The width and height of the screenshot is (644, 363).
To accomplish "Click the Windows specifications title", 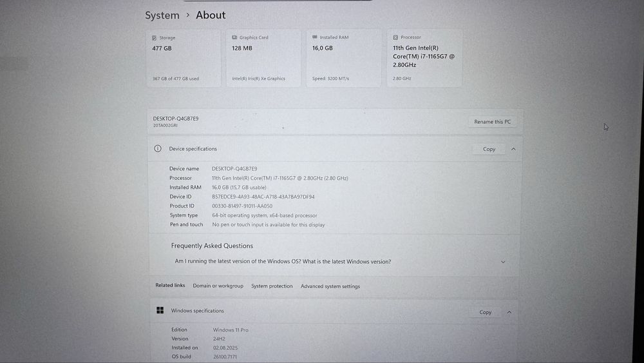I will click(198, 311).
